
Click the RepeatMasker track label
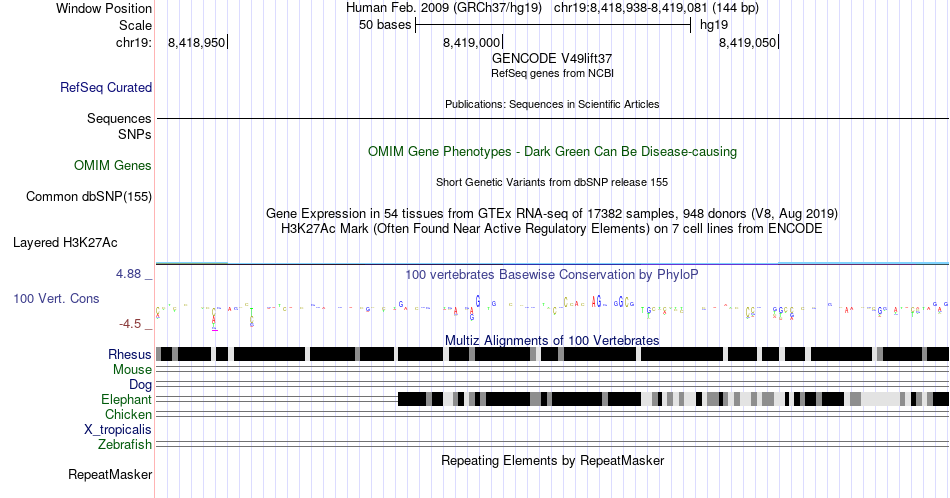(110, 474)
